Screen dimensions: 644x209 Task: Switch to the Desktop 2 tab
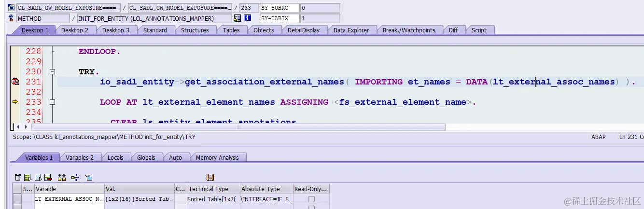click(x=75, y=30)
